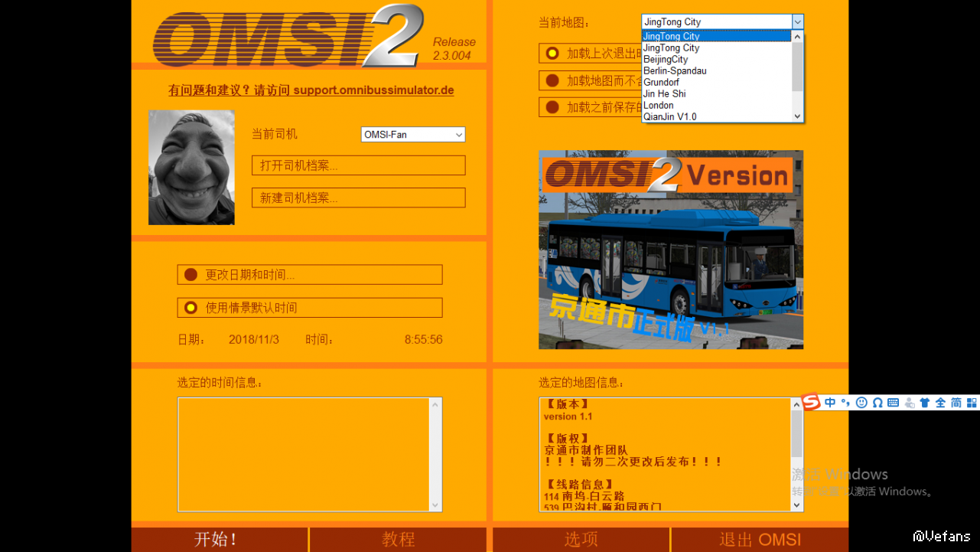Click the Sogou input method logo
Screen dimensions: 980x552
811,402
